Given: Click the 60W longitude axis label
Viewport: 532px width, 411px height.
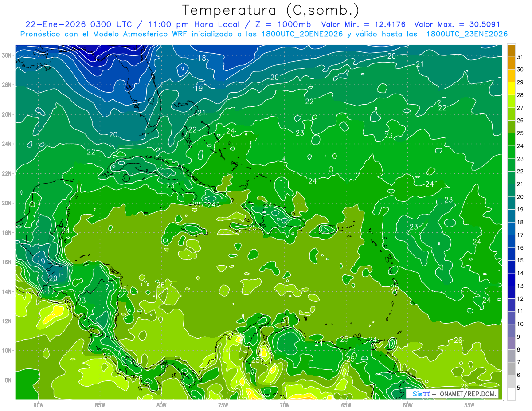Looking at the screenshot, I should pyautogui.click(x=408, y=405).
